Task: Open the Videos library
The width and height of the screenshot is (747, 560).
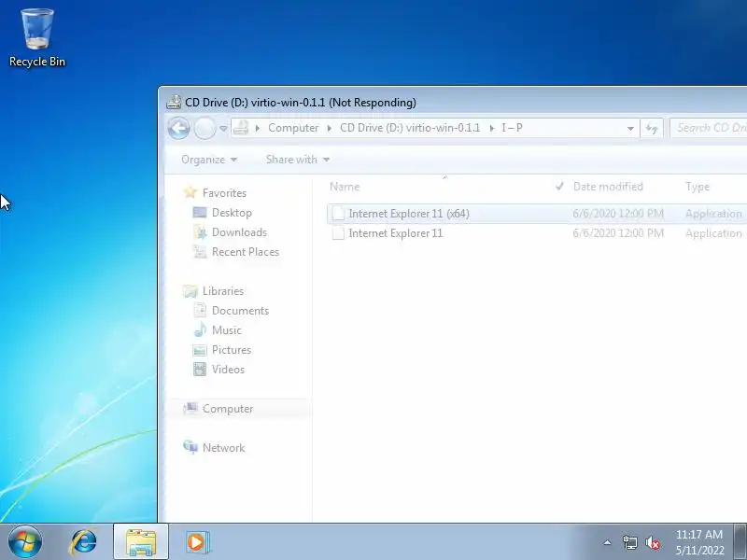Action: pos(228,370)
